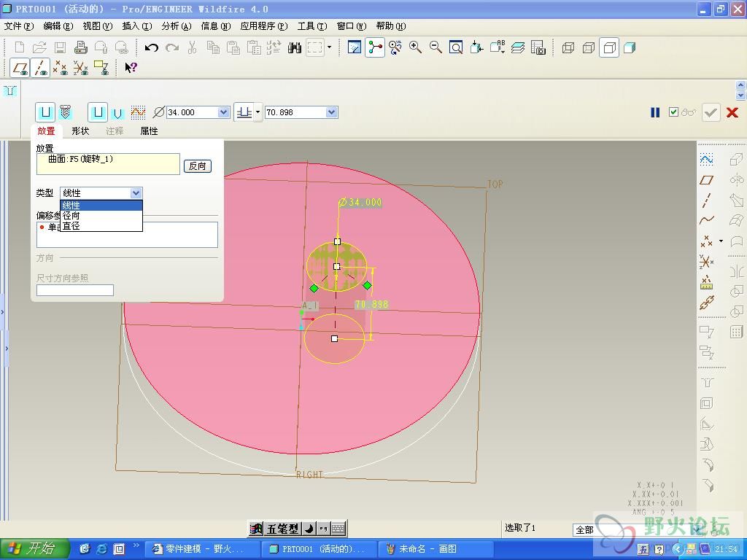The height and width of the screenshot is (560, 747).
Task: Open the View Manager icon
Action: click(x=538, y=47)
